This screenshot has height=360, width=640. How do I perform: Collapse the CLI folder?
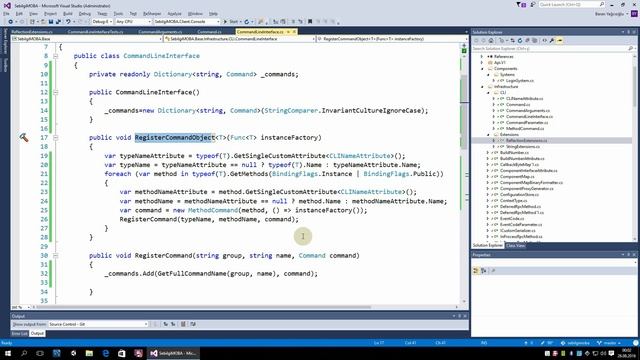coord(488,93)
